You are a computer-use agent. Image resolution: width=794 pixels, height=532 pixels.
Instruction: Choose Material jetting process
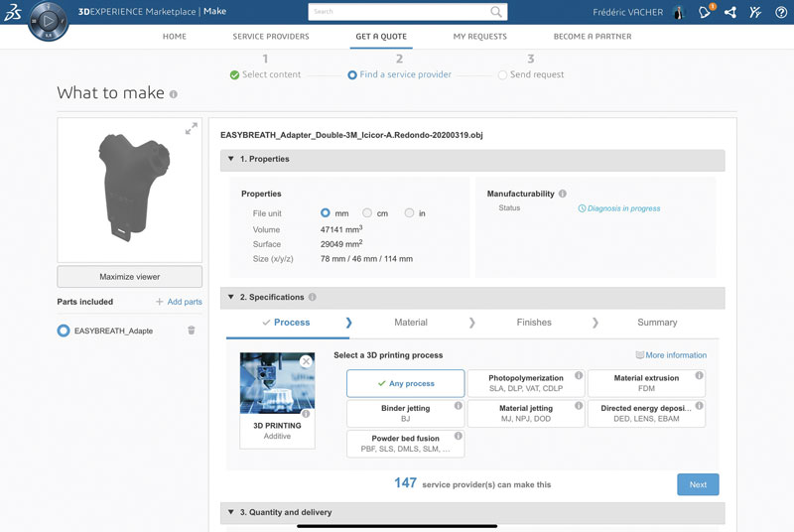[x=526, y=414]
